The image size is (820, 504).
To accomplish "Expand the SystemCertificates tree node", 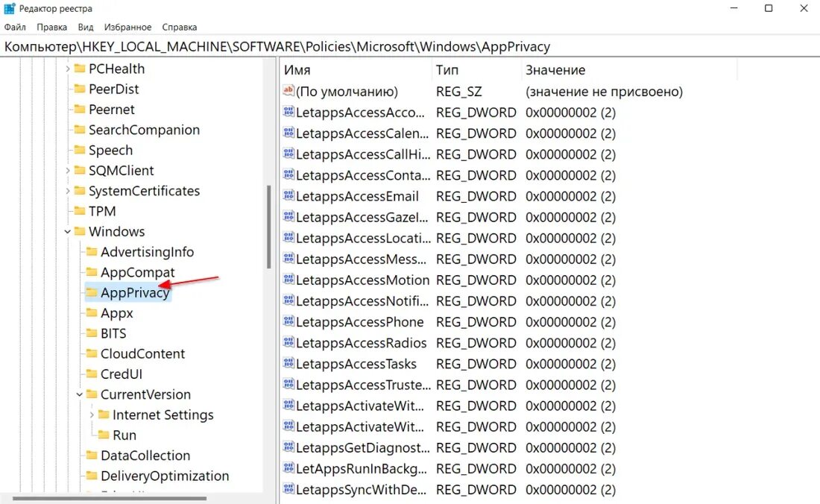I will pyautogui.click(x=67, y=191).
